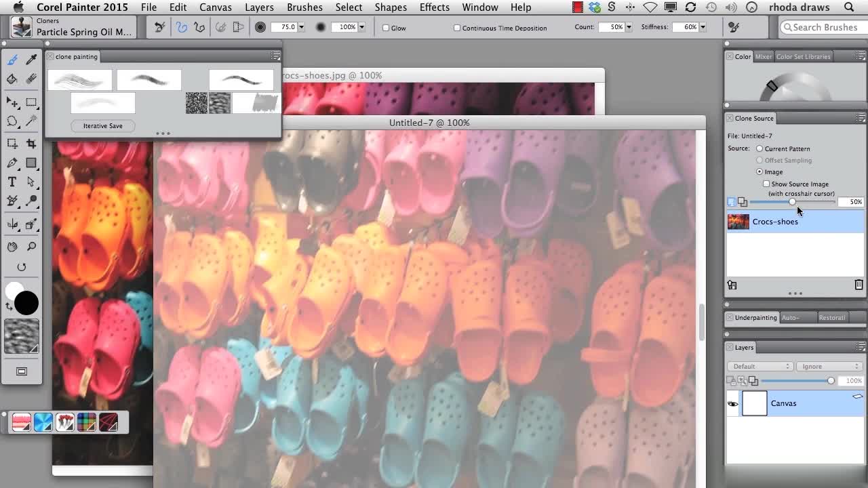
Task: Enable the Glow checkbox
Action: tap(386, 28)
